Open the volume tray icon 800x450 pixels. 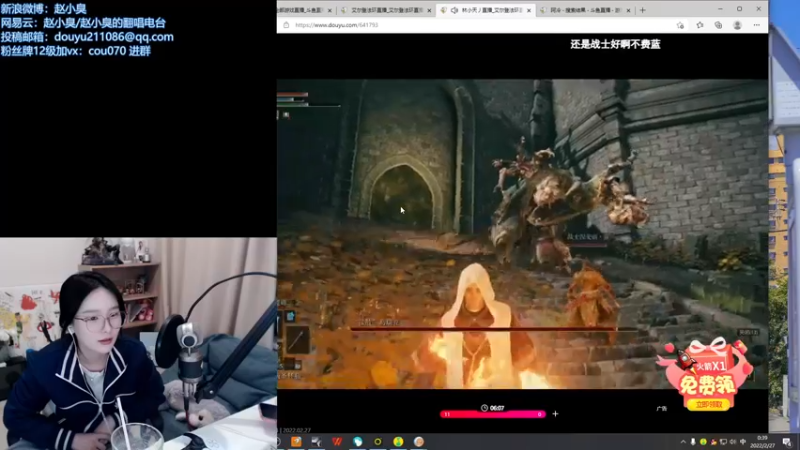733,442
